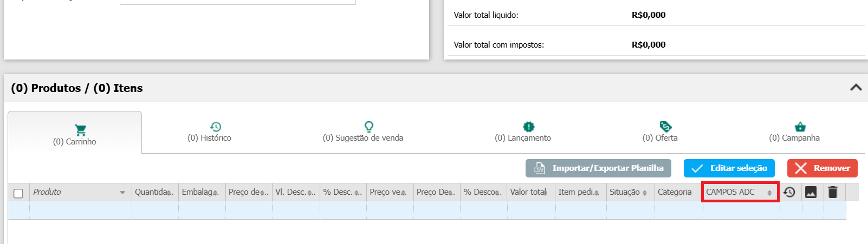The width and height of the screenshot is (868, 244).
Task: Click the trash can icon in table header
Action: [x=833, y=192]
